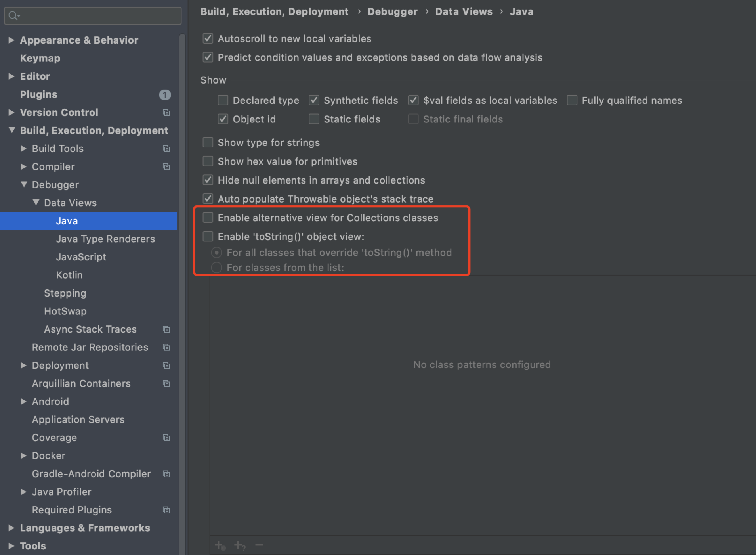Image resolution: width=756 pixels, height=555 pixels.
Task: Click the project-level icon beside Coverage
Action: (x=166, y=438)
